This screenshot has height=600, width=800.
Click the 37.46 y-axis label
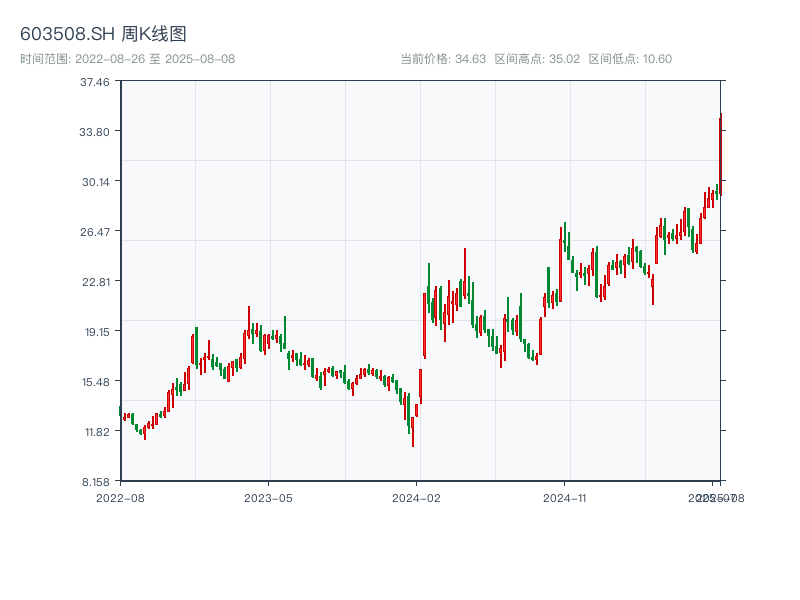tap(94, 82)
